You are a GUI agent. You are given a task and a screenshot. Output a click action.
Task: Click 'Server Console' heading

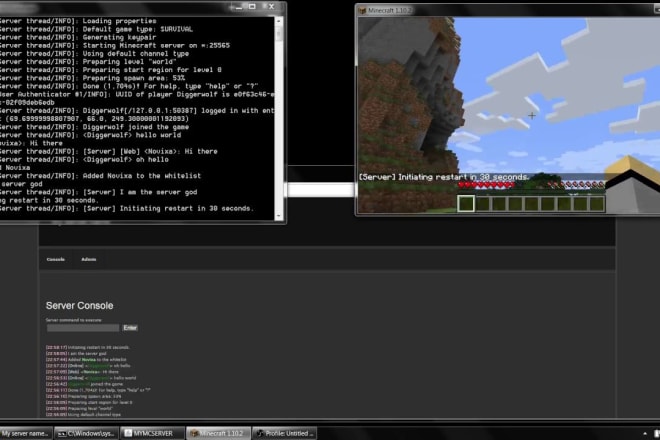coord(80,306)
